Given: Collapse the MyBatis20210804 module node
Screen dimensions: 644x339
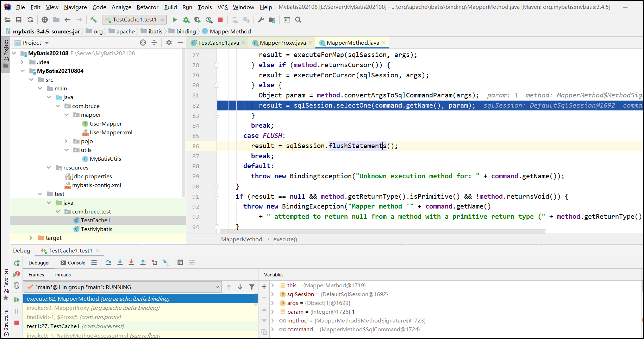Looking at the screenshot, I should point(22,71).
